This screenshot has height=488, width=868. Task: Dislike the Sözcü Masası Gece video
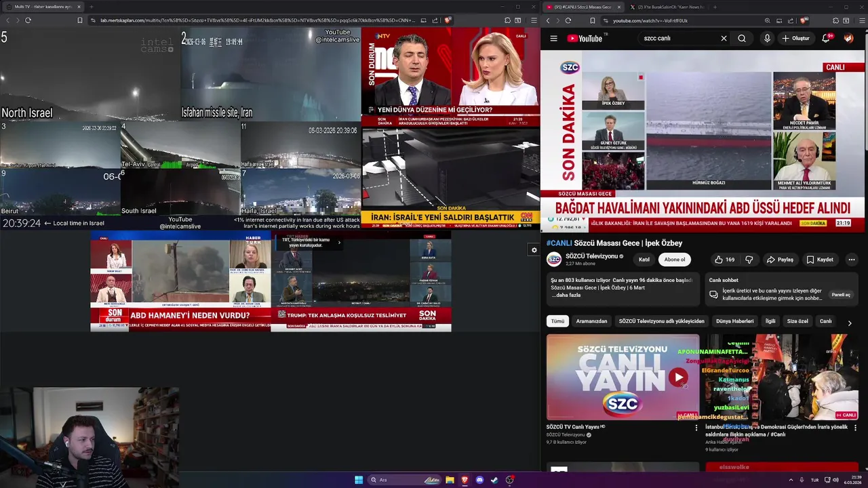pos(749,260)
